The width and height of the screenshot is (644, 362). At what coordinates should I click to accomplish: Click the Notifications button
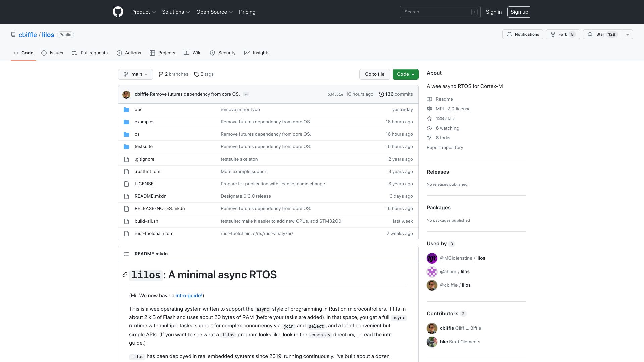(x=523, y=35)
